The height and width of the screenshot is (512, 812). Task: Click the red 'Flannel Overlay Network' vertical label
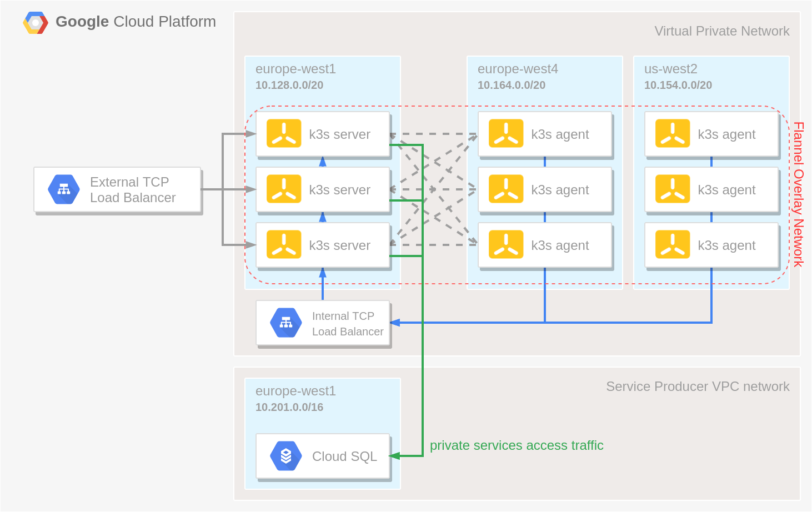[798, 194]
